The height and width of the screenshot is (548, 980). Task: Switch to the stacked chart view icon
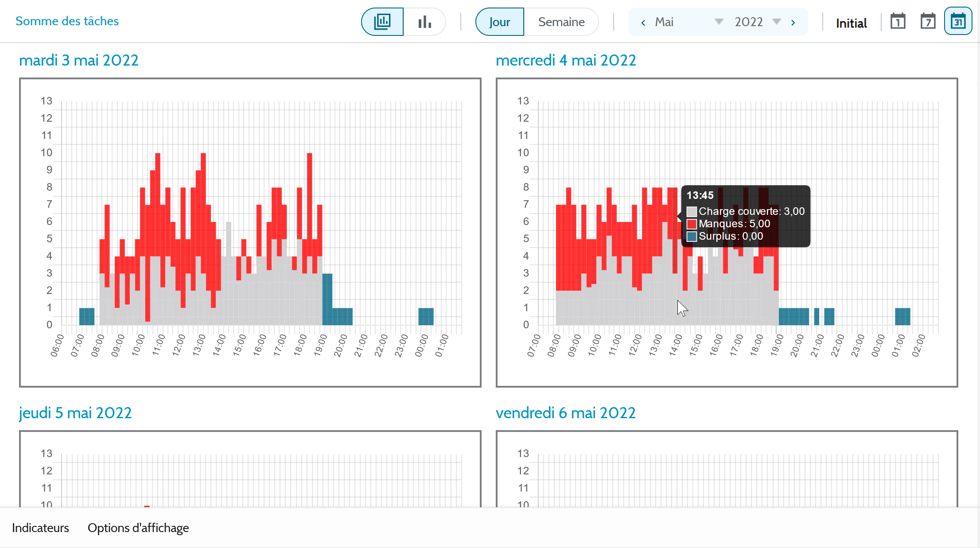click(382, 22)
